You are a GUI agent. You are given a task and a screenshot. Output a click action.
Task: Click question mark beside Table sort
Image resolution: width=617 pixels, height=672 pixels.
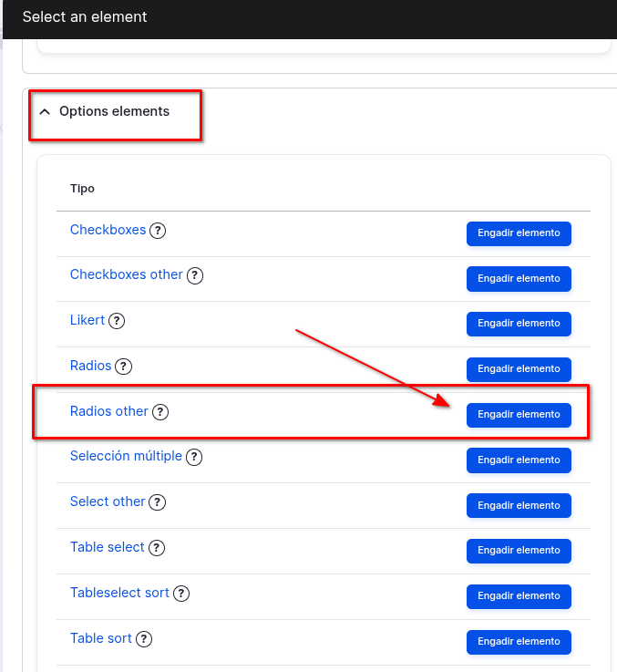144,639
